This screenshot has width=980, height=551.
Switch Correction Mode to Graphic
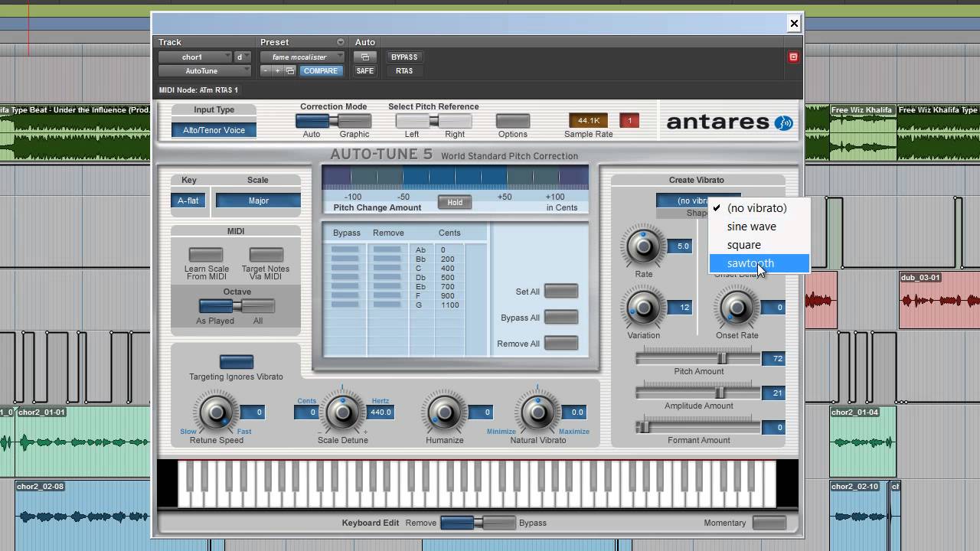point(354,121)
